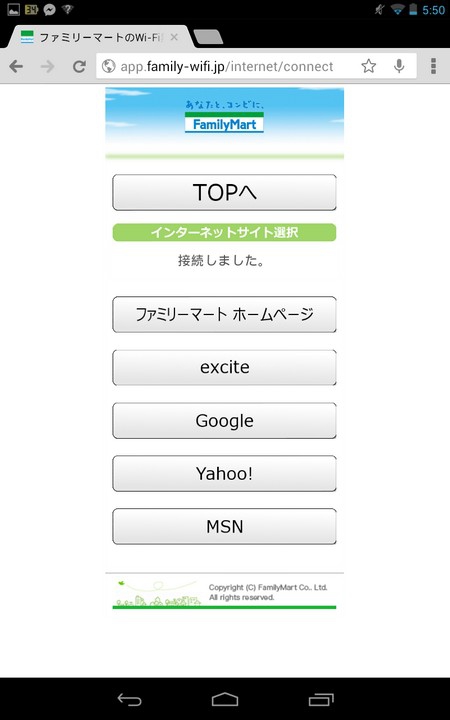Go to excite via its button

[225, 367]
